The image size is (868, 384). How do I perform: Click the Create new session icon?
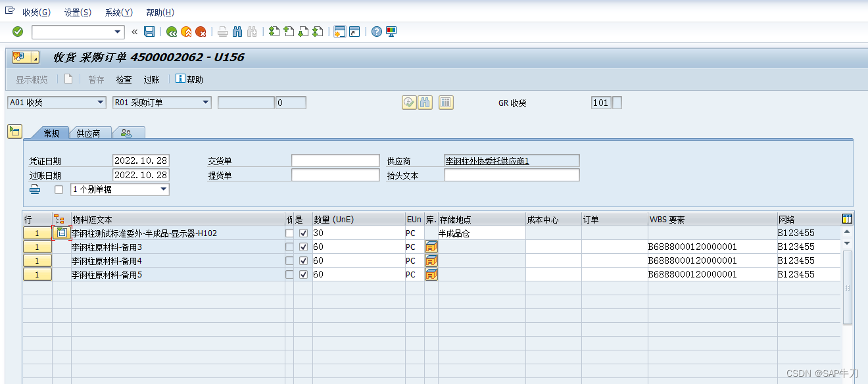[340, 32]
